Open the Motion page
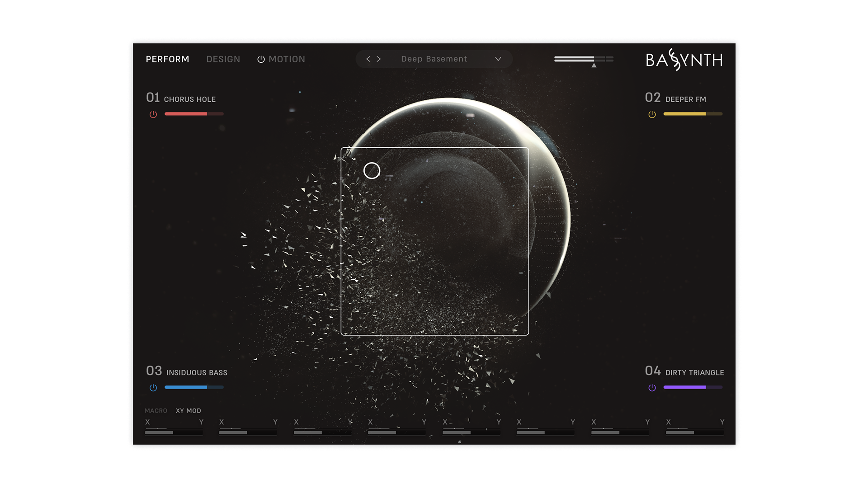 [x=287, y=59]
